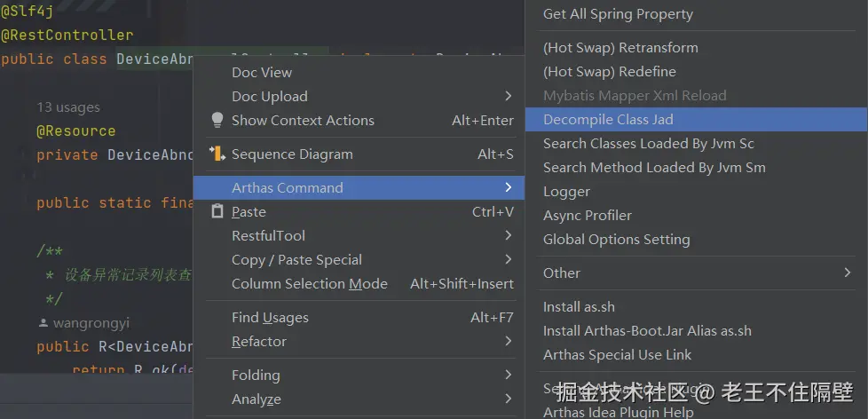Viewport: 868px width, 419px height.
Task: Open Arthas Special Use Link
Action: tap(617, 354)
